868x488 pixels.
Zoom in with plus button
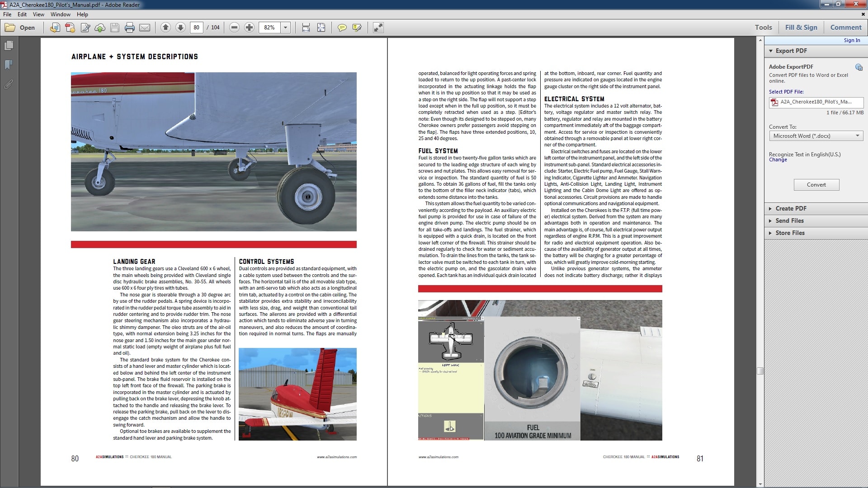pos(249,28)
